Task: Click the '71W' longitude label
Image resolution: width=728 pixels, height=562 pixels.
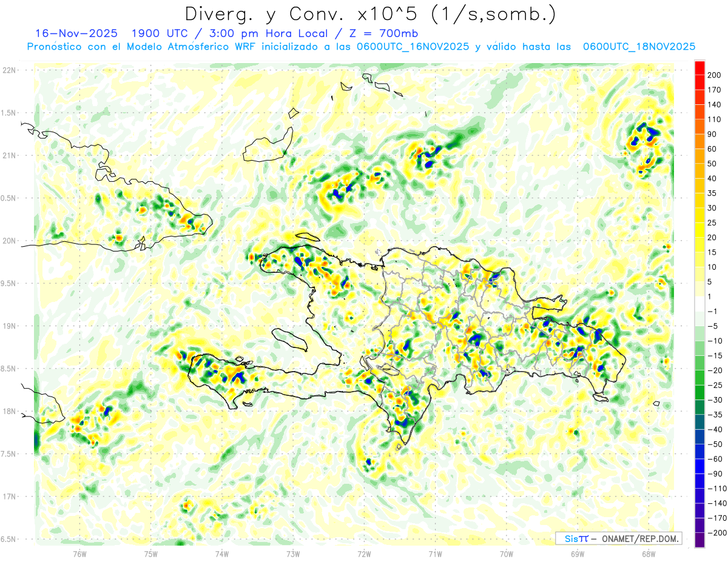Action: (435, 554)
